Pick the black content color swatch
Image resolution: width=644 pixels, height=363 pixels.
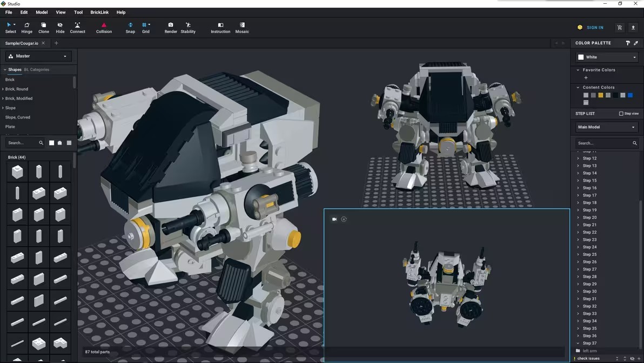615,95
